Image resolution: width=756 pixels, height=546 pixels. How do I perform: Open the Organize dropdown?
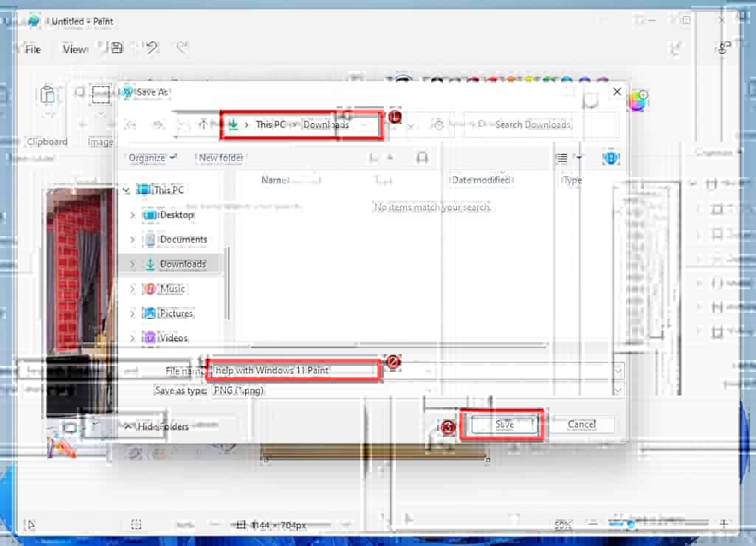click(x=152, y=158)
